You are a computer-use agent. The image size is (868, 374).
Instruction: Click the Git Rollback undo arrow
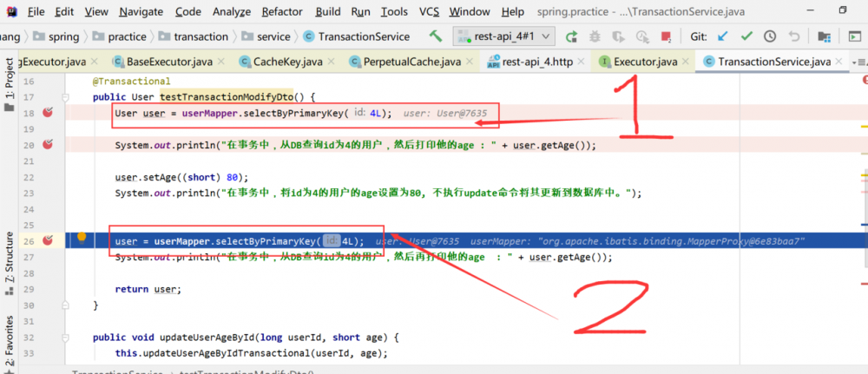pos(794,36)
